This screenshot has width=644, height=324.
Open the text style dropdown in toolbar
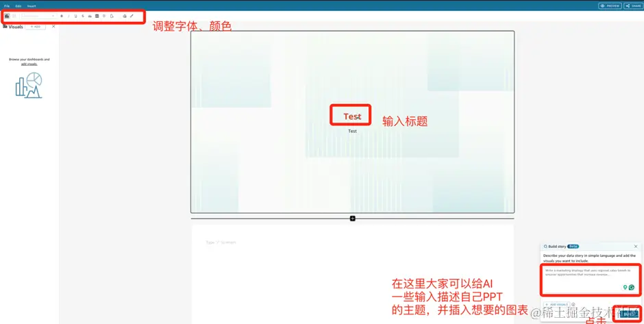(38, 16)
